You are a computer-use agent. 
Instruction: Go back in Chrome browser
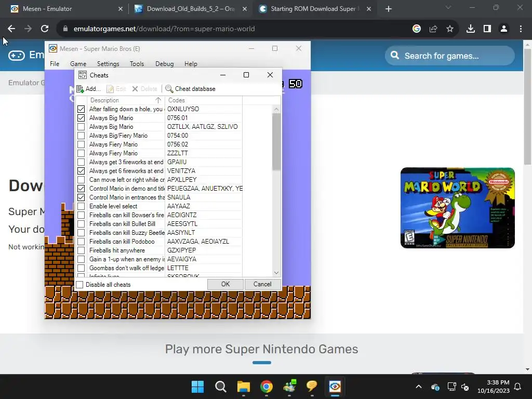[11, 29]
